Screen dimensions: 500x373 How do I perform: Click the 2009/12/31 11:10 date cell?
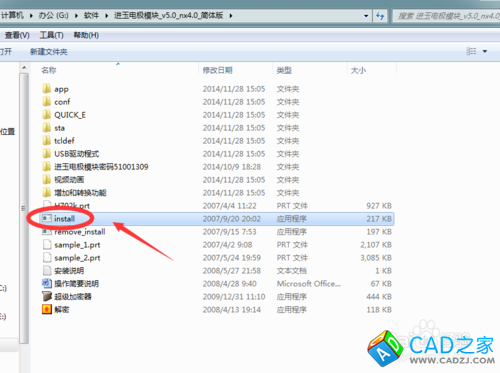pyautogui.click(x=234, y=297)
